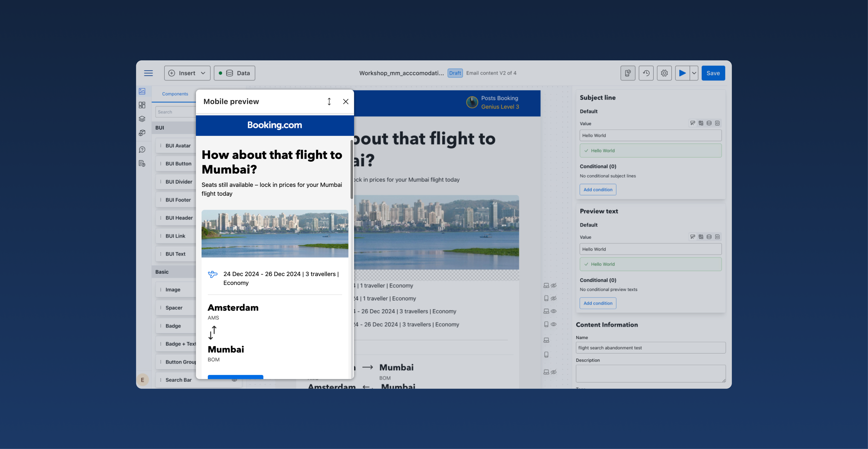Viewport: 868px width, 449px height.
Task: Open the blocks cube icon in left sidebar
Action: click(x=142, y=133)
